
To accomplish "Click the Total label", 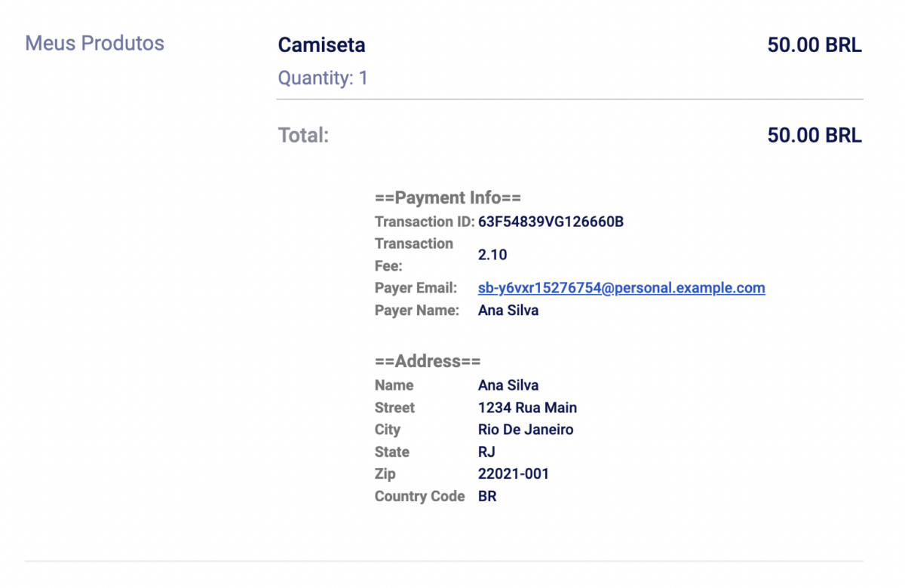I will [x=303, y=136].
